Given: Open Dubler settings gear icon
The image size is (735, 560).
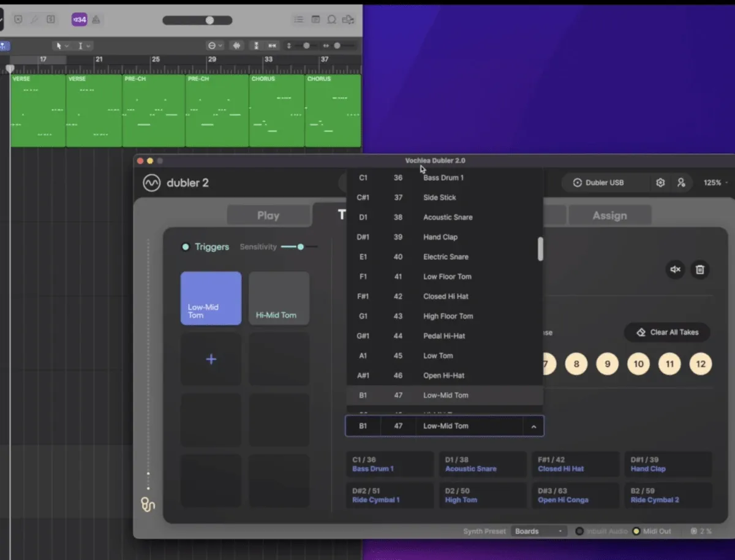Looking at the screenshot, I should click(x=660, y=183).
